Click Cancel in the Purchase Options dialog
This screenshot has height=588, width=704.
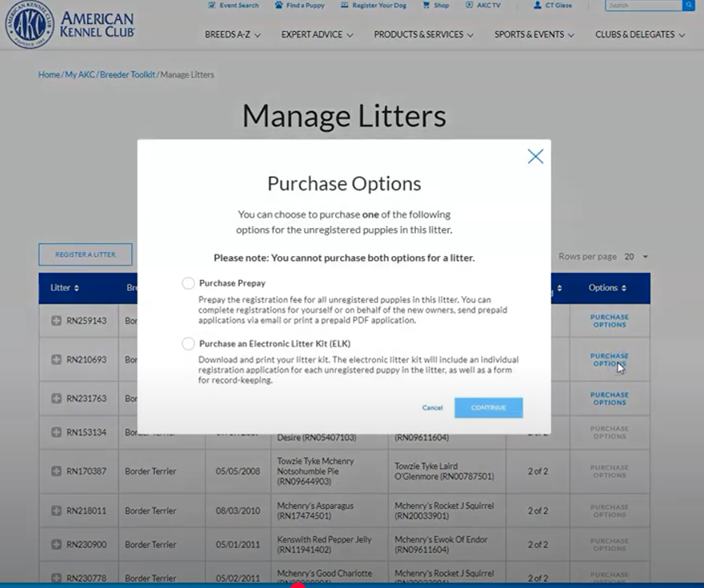[x=432, y=407]
